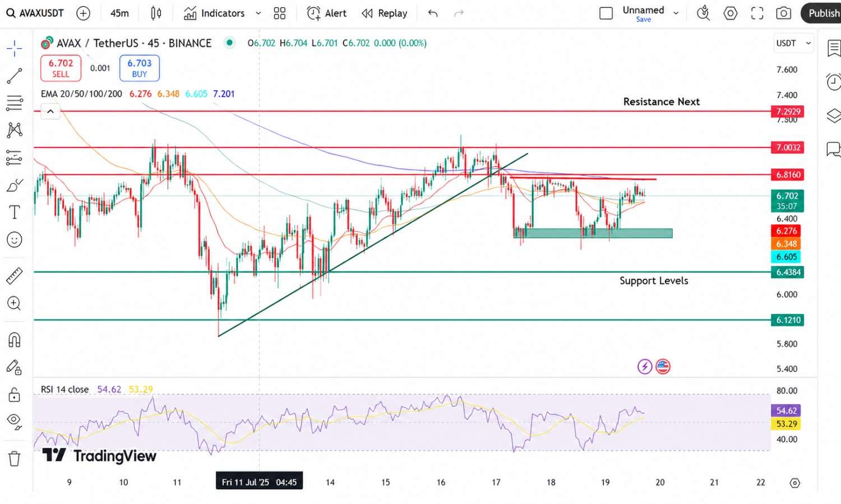This screenshot has width=841, height=504.
Task: Open the 45m timeframe selector
Action: point(119,13)
